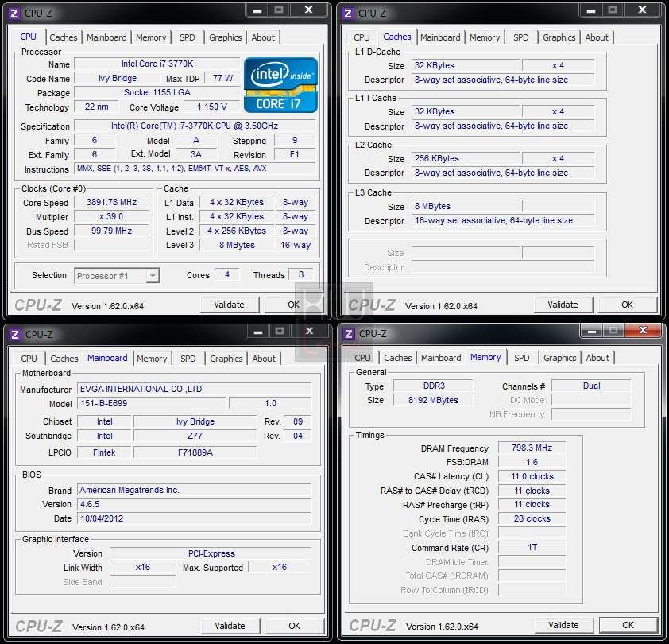
Task: Click the BIOS Brand American Megatrends Inc.
Action: point(195,491)
